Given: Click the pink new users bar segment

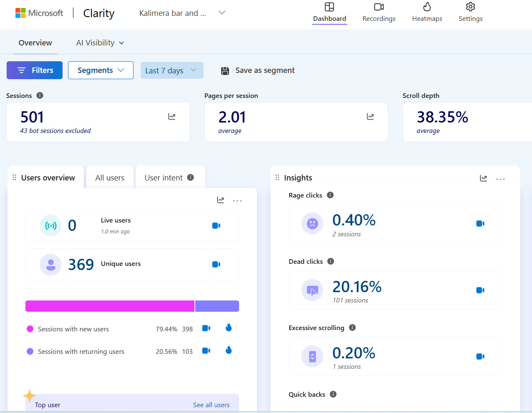Looking at the screenshot, I should (x=110, y=306).
